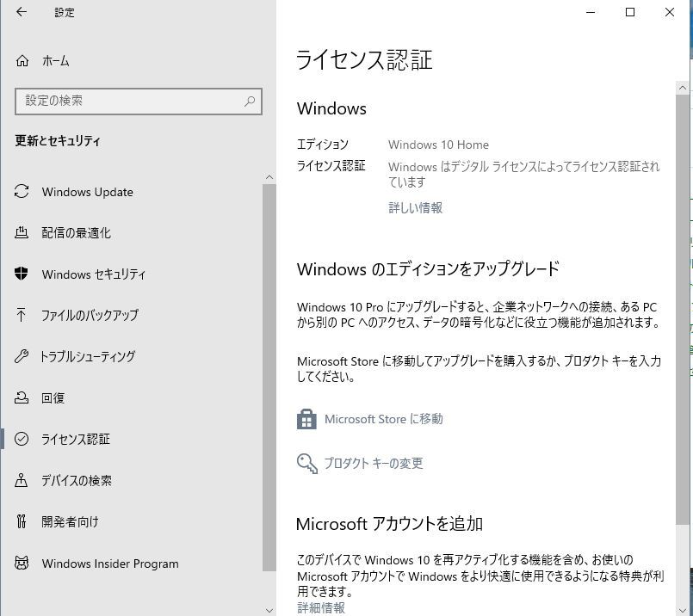693x616 pixels.
Task: Open 配信の最適化 settings
Action: [76, 232]
